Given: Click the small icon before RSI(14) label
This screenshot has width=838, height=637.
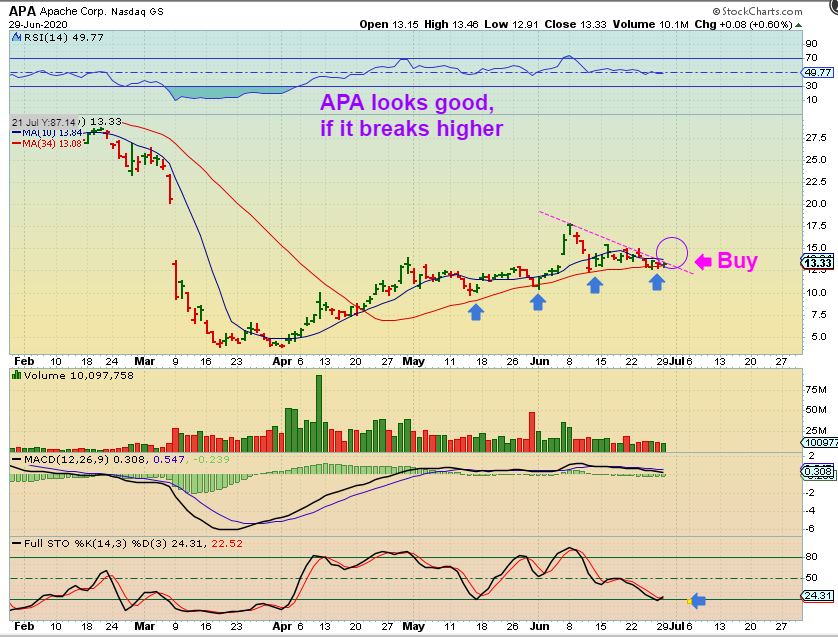Looking at the screenshot, I should click(x=15, y=37).
